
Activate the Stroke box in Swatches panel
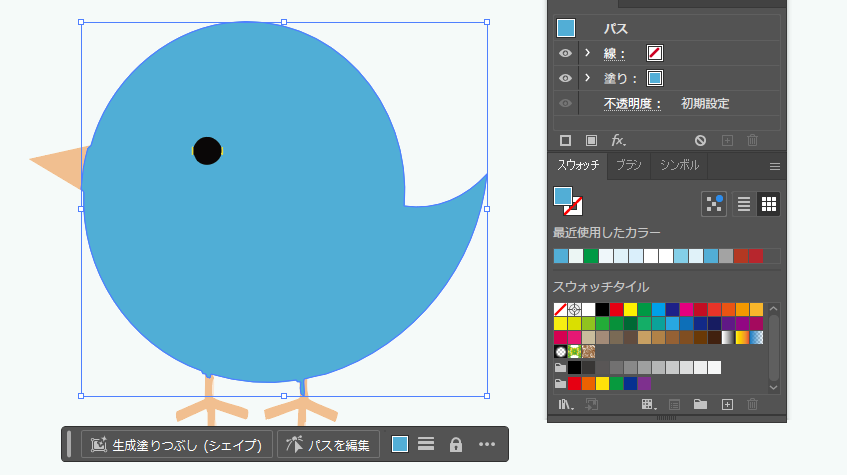pyautogui.click(x=576, y=209)
